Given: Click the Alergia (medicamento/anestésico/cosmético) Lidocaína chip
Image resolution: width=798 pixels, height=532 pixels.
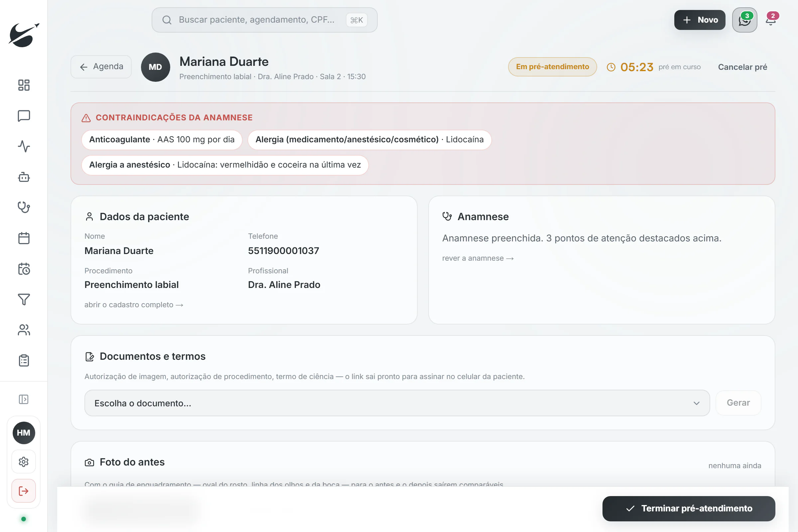Looking at the screenshot, I should (x=369, y=139).
